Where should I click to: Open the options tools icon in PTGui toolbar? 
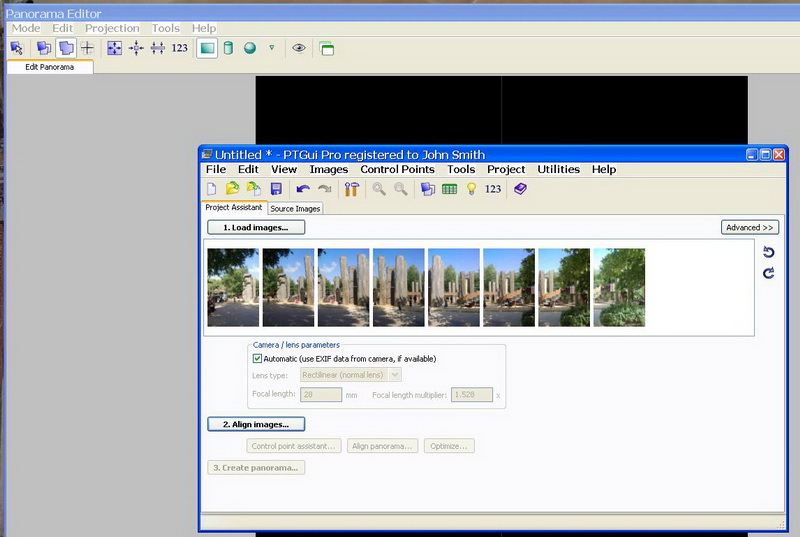pos(352,189)
